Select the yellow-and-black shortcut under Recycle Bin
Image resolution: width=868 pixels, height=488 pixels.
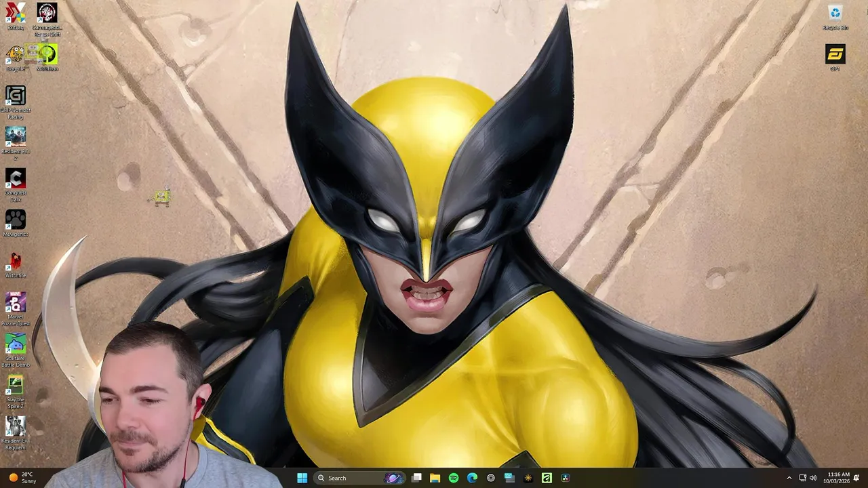pyautogui.click(x=835, y=58)
